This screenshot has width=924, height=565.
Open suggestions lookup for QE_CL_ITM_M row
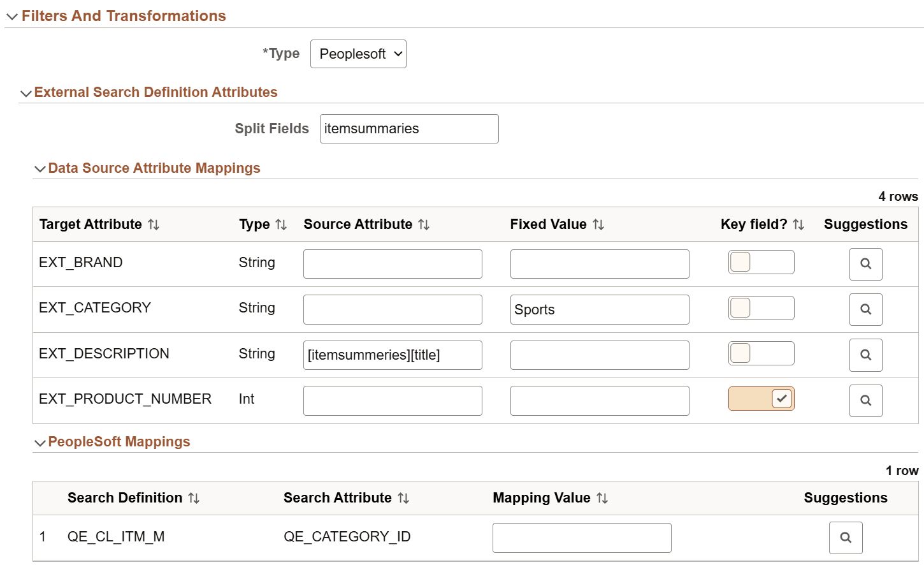tap(845, 538)
